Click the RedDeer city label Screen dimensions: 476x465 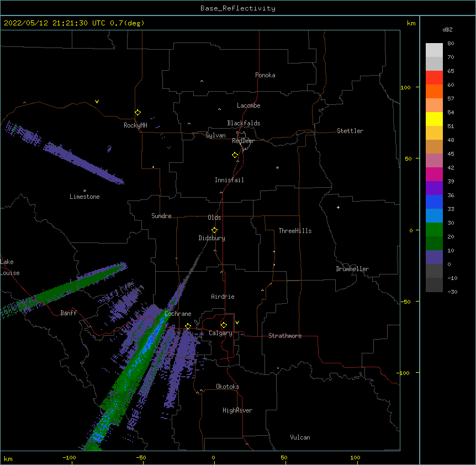(x=243, y=141)
